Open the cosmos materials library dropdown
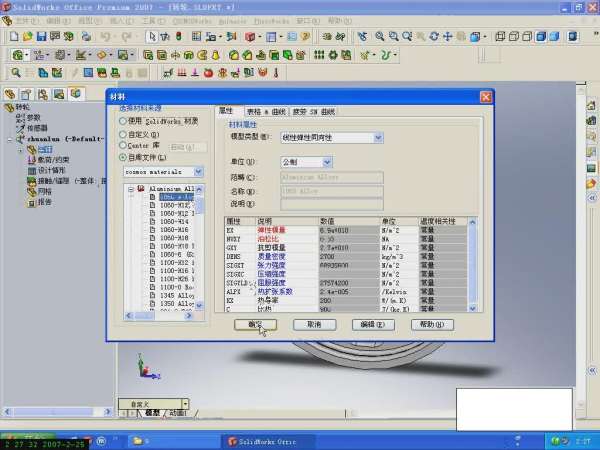 198,172
